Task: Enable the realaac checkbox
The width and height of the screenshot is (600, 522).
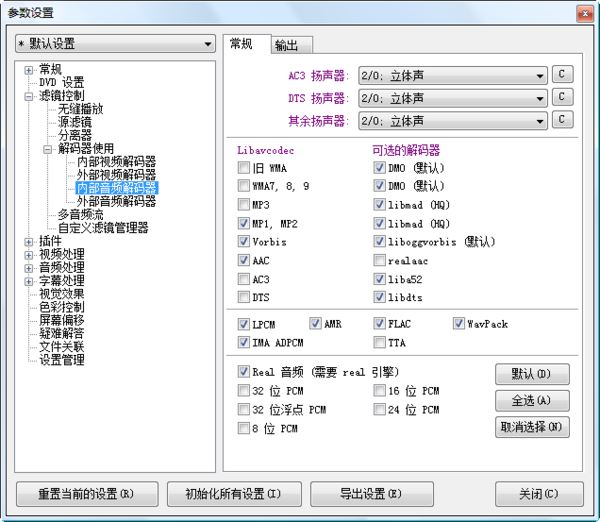Action: point(379,260)
